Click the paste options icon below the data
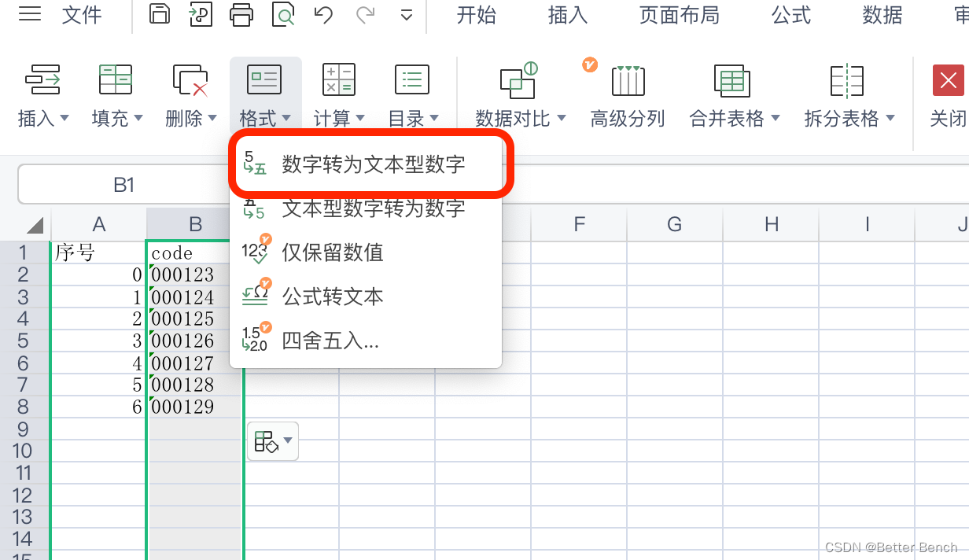Screen dimensions: 969x560 pos(266,441)
